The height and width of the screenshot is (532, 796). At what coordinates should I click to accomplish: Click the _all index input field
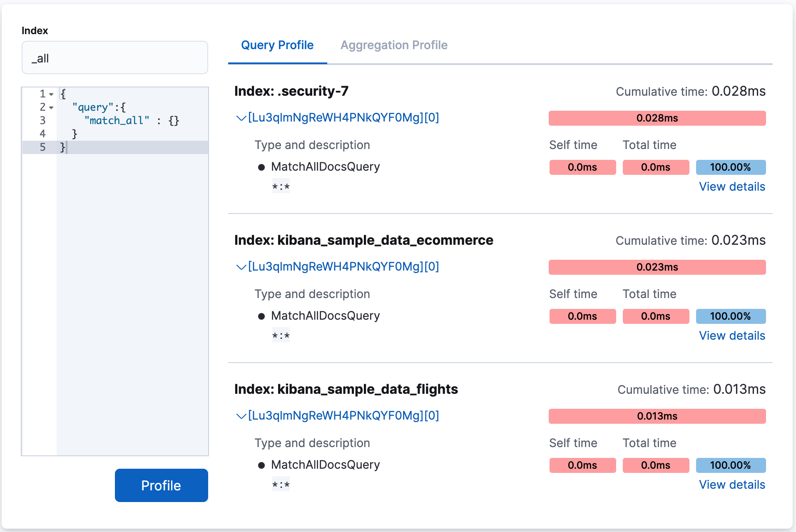[115, 57]
